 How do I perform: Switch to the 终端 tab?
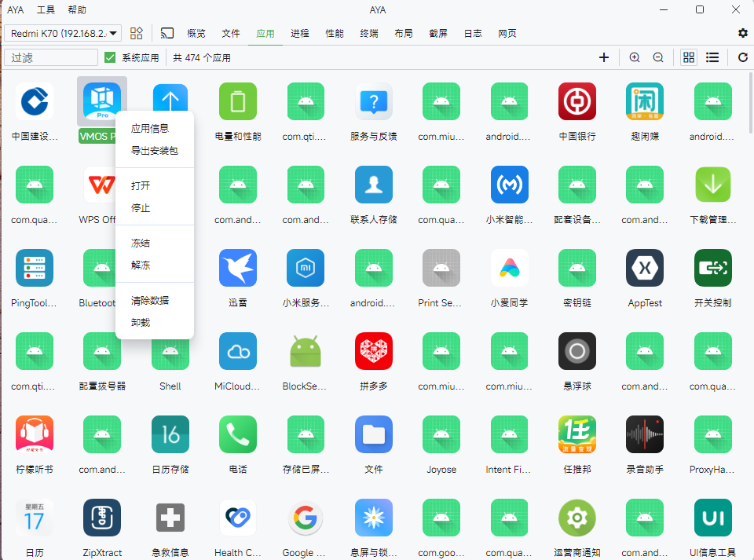369,33
